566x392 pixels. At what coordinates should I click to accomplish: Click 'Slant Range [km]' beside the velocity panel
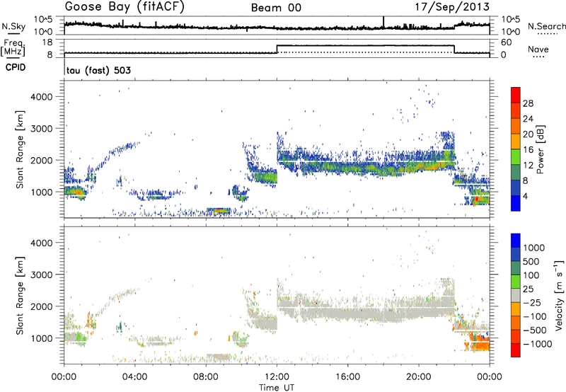(20, 296)
